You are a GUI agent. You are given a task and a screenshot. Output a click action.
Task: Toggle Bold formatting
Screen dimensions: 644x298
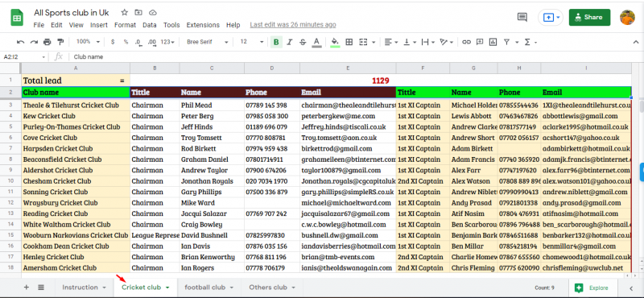coord(276,42)
